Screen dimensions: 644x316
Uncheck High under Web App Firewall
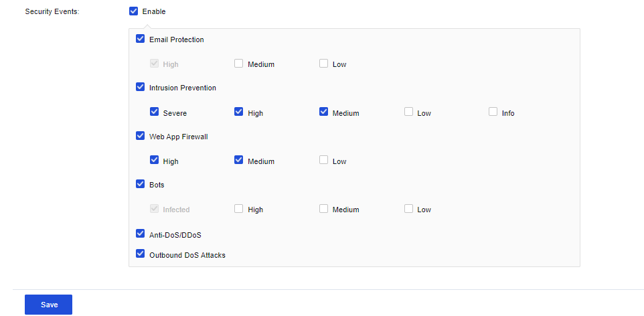[x=155, y=161]
